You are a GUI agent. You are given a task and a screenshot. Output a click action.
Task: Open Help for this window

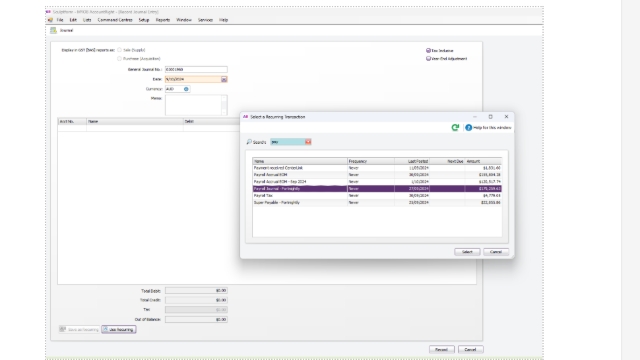pos(488,128)
